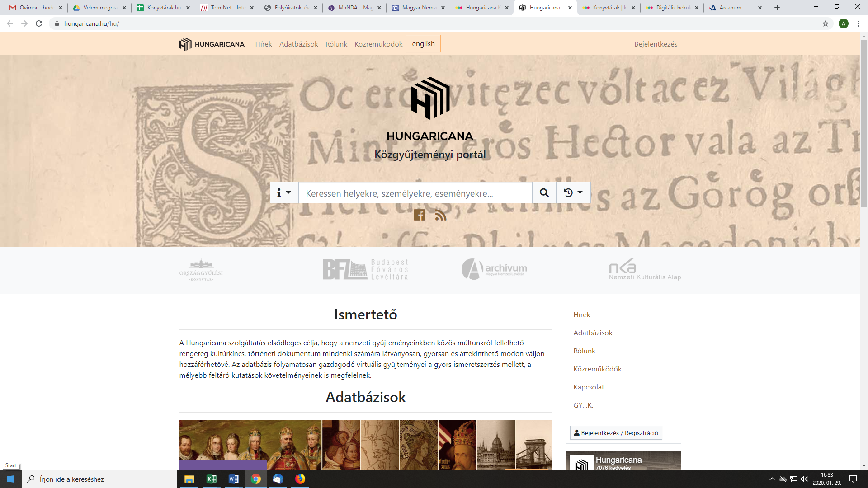Click the Parliament building thumbnail
Viewport: 868px width, 488px height.
click(496, 445)
